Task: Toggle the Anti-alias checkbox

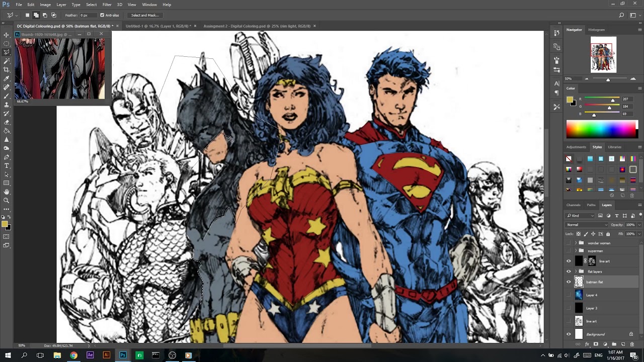Action: [x=102, y=15]
